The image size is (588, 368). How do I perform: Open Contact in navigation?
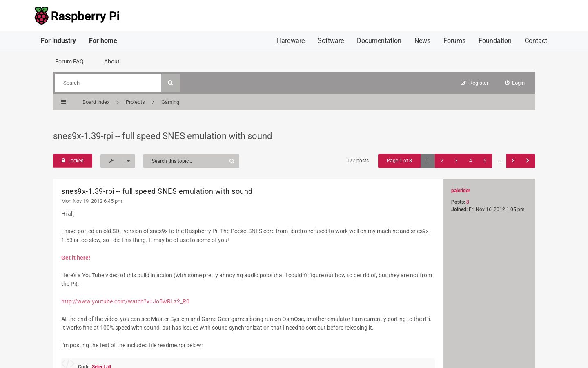536,40
